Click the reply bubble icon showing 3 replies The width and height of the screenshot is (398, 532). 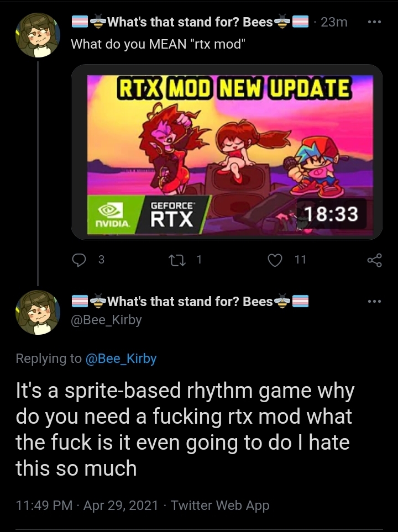79,260
